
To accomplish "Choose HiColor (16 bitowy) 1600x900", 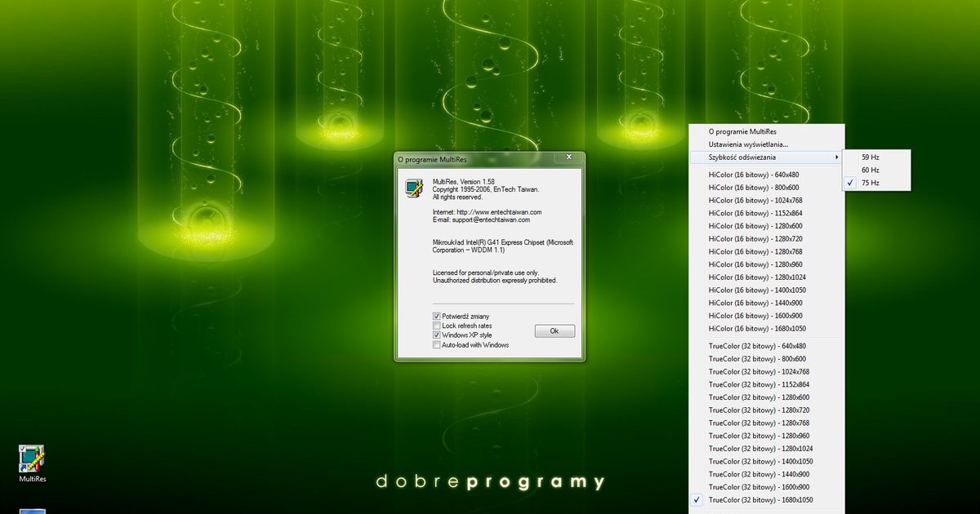I will pyautogui.click(x=767, y=316).
